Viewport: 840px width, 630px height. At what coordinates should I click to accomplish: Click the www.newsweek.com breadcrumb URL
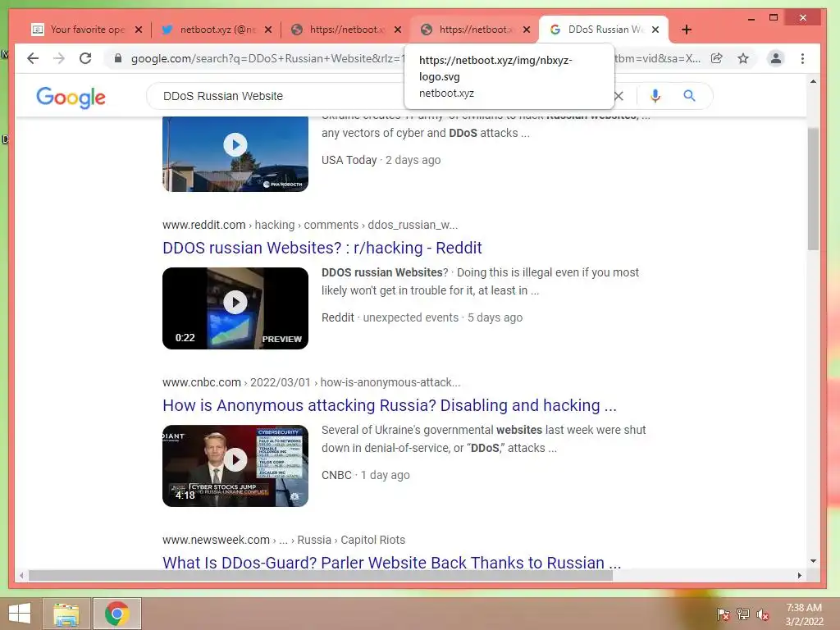283,540
